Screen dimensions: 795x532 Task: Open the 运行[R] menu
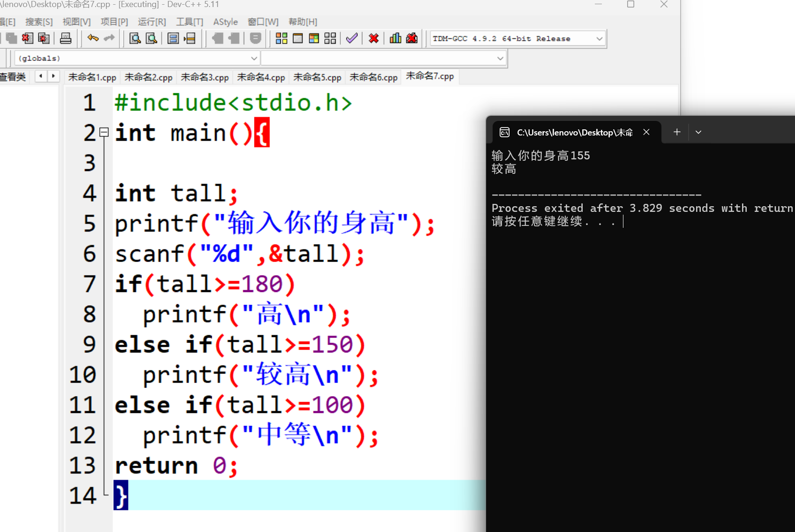[x=152, y=22]
